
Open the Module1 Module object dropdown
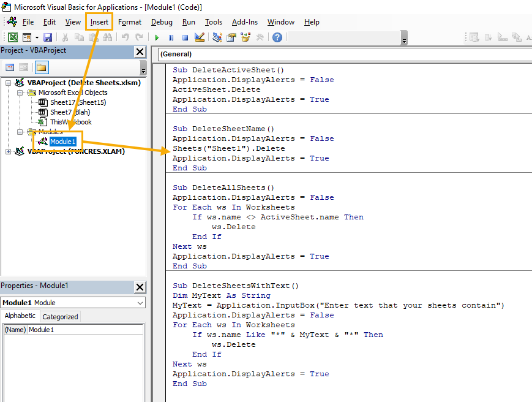(140, 303)
